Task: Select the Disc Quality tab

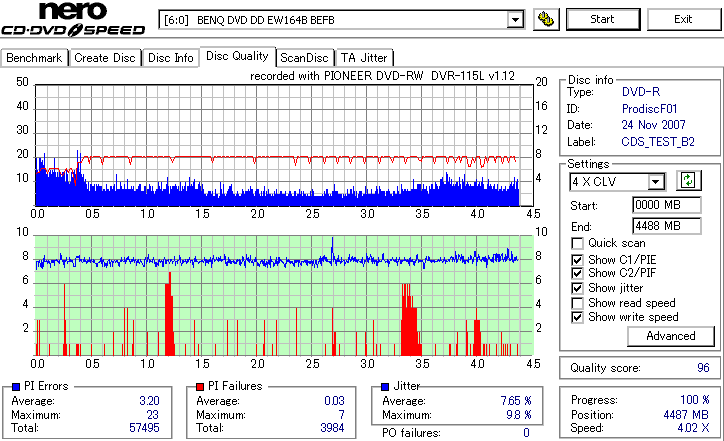Action: [x=237, y=56]
